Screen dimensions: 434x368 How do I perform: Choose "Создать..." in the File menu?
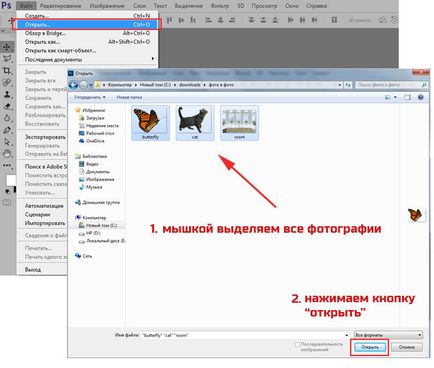click(x=87, y=16)
